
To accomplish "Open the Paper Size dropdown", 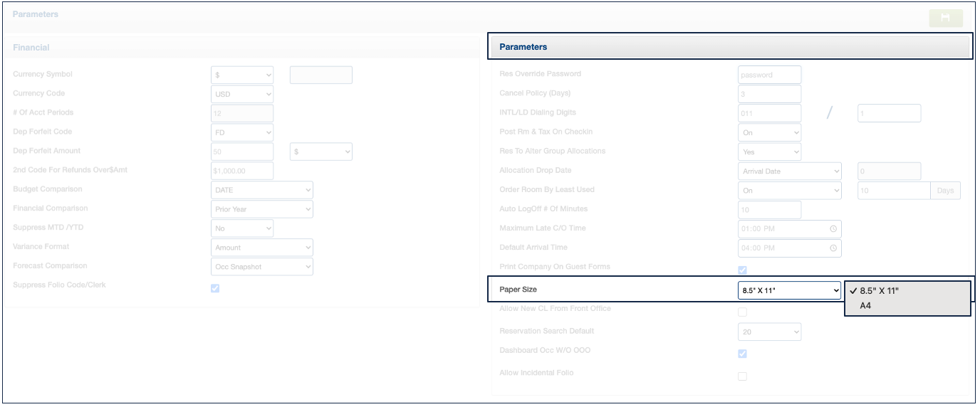I will 789,290.
